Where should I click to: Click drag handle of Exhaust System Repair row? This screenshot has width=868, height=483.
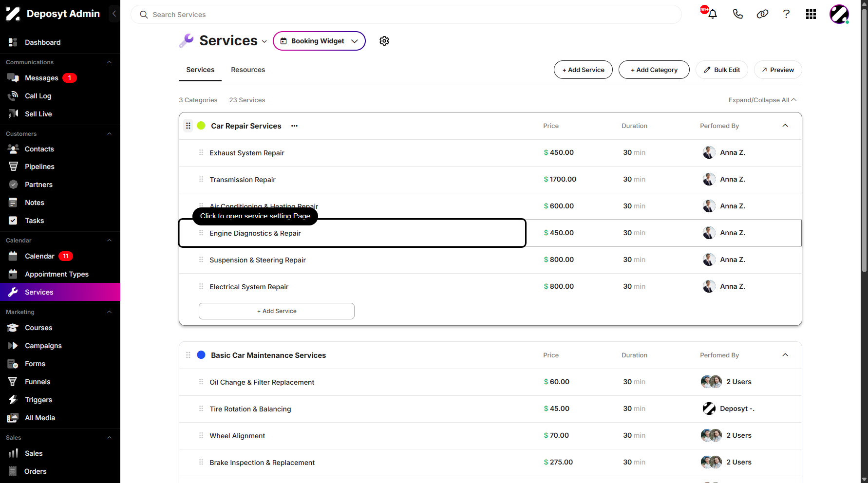click(201, 152)
